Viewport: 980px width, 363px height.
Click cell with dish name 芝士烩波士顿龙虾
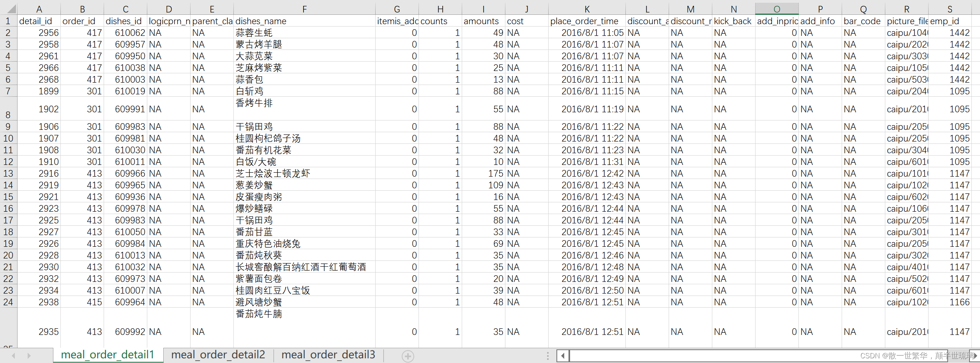304,174
